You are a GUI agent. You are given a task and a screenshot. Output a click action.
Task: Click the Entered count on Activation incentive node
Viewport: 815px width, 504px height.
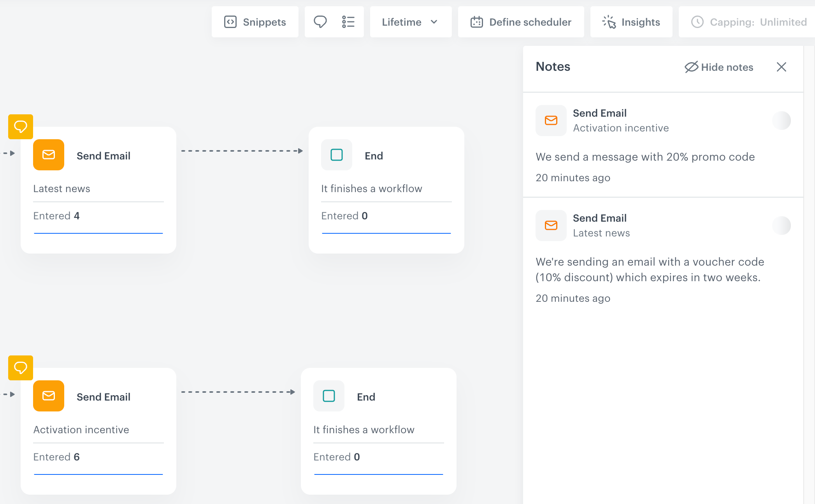click(56, 457)
